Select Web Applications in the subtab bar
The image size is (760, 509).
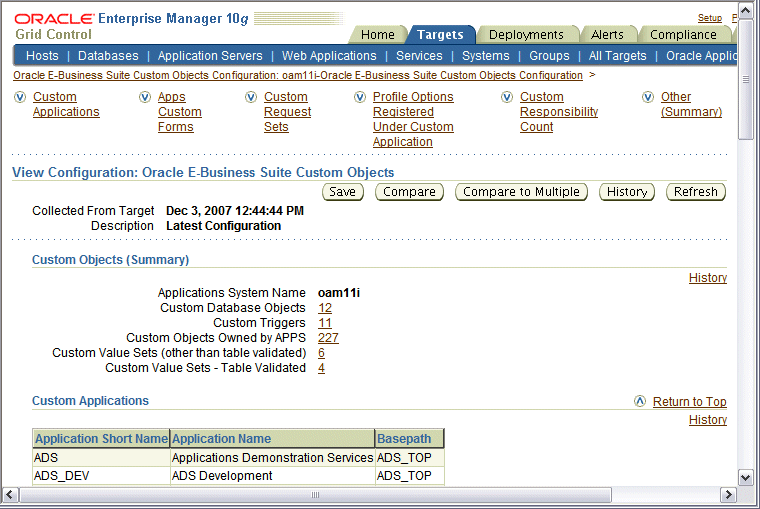pos(329,56)
